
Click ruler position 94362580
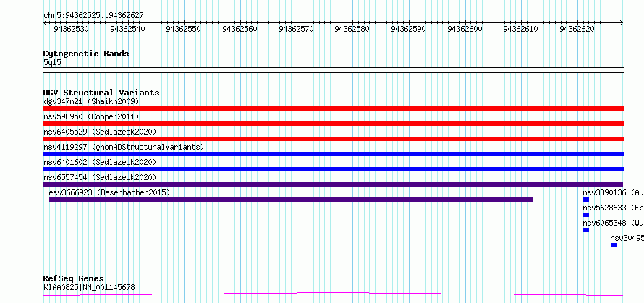352,29
